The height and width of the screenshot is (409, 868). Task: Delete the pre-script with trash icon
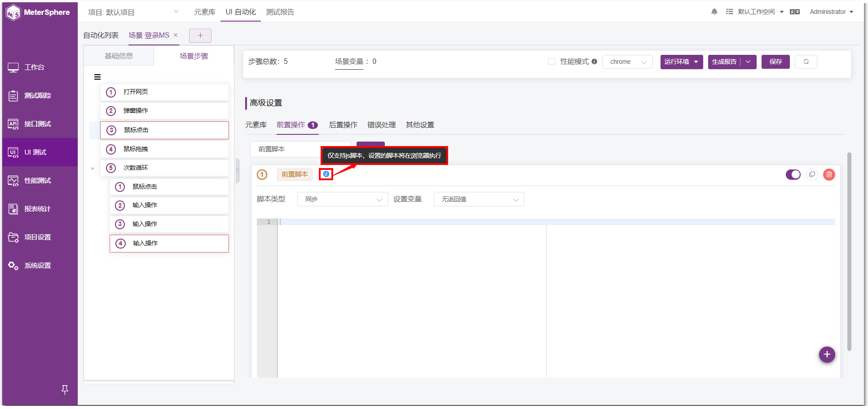(x=829, y=174)
